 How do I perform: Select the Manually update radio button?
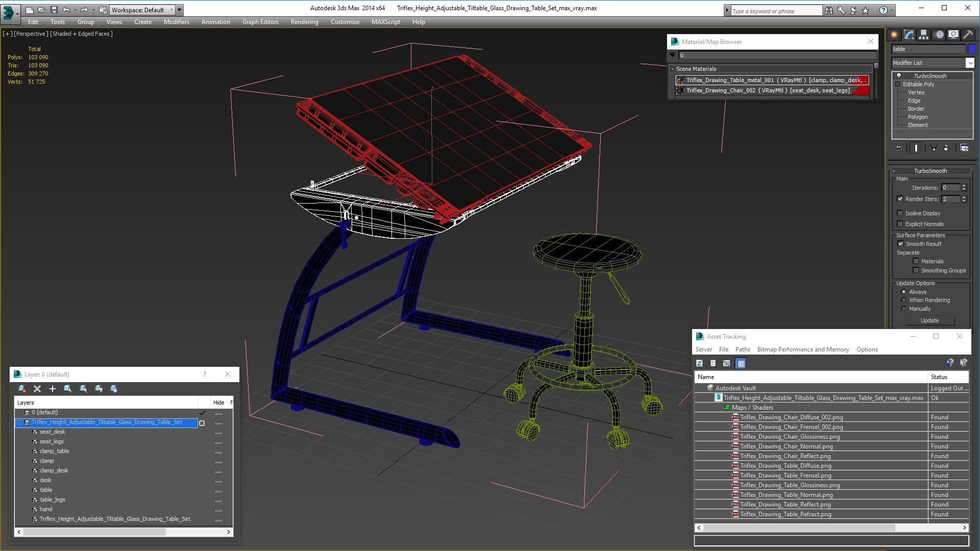tap(903, 309)
